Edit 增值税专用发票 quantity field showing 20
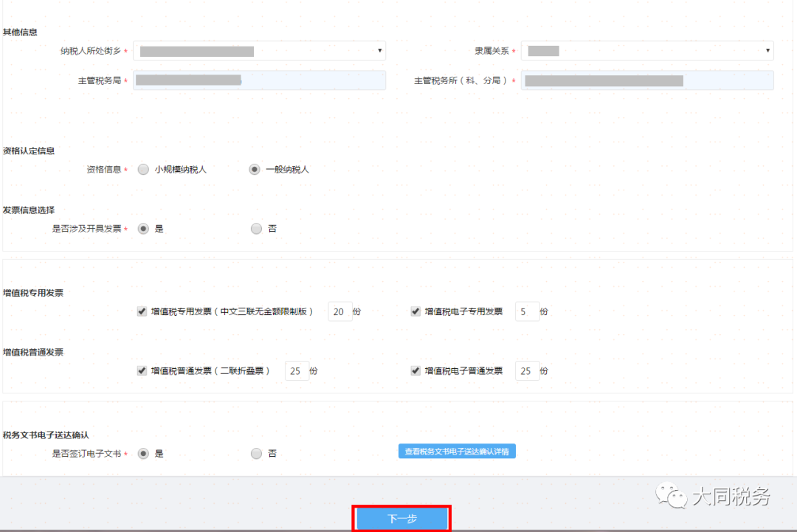This screenshot has height=532, width=797. click(339, 311)
